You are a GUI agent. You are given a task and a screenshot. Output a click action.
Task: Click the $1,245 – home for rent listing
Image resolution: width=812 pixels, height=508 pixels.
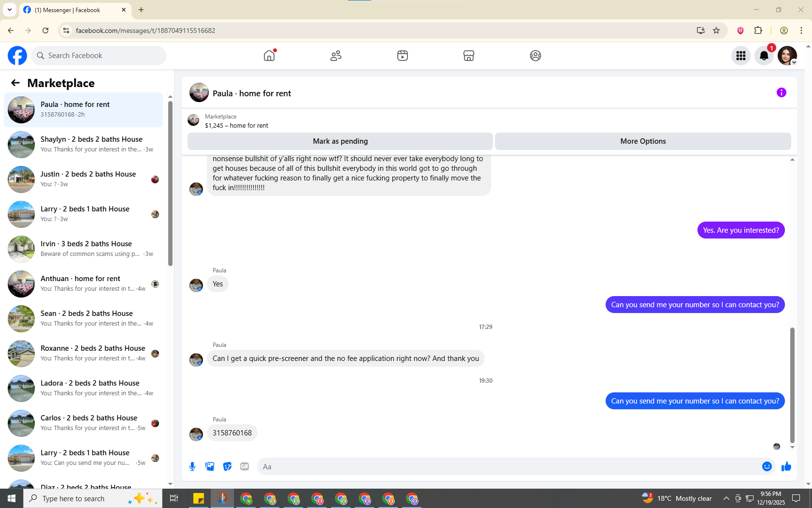(236, 125)
